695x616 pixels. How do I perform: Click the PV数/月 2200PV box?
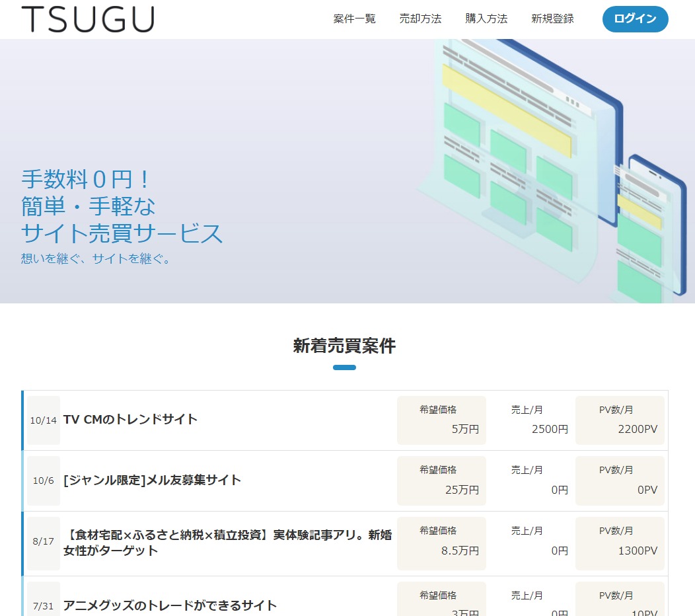620,420
